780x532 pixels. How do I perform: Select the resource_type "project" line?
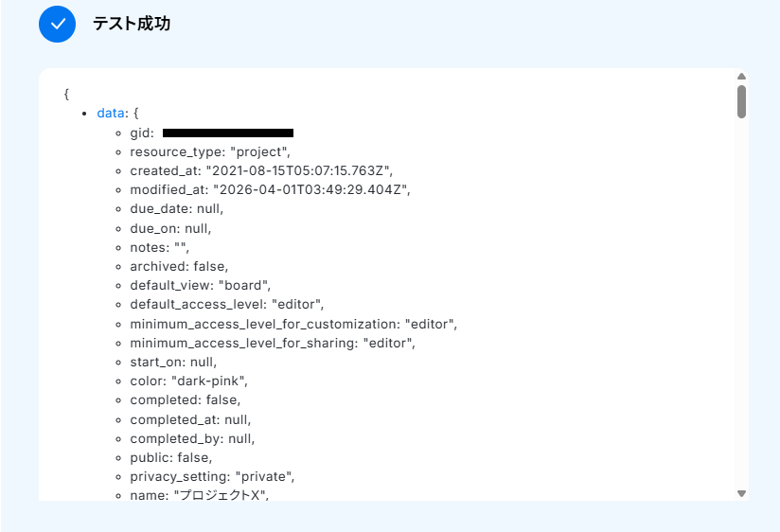(x=210, y=151)
